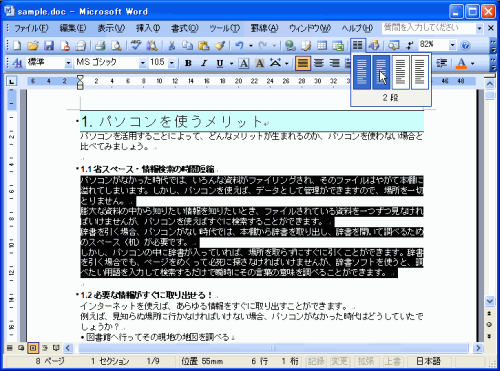Toggle center alignment
Viewport: 500px width, 371px height.
(319, 63)
